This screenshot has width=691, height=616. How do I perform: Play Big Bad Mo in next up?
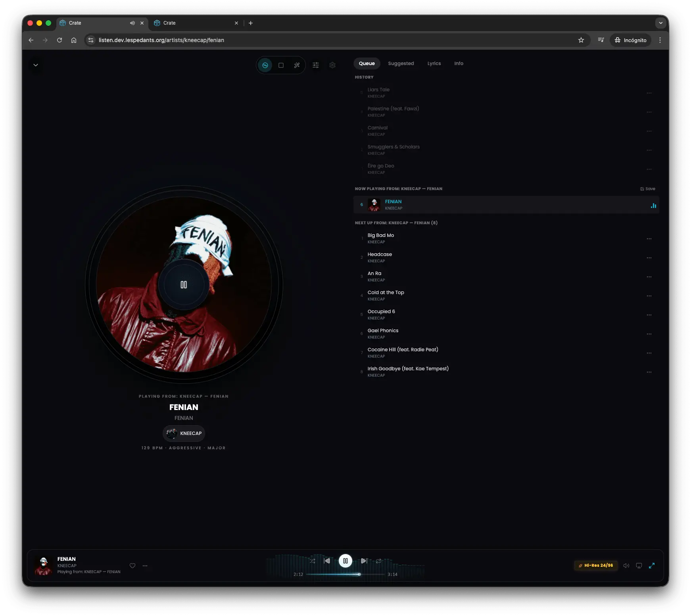506,239
